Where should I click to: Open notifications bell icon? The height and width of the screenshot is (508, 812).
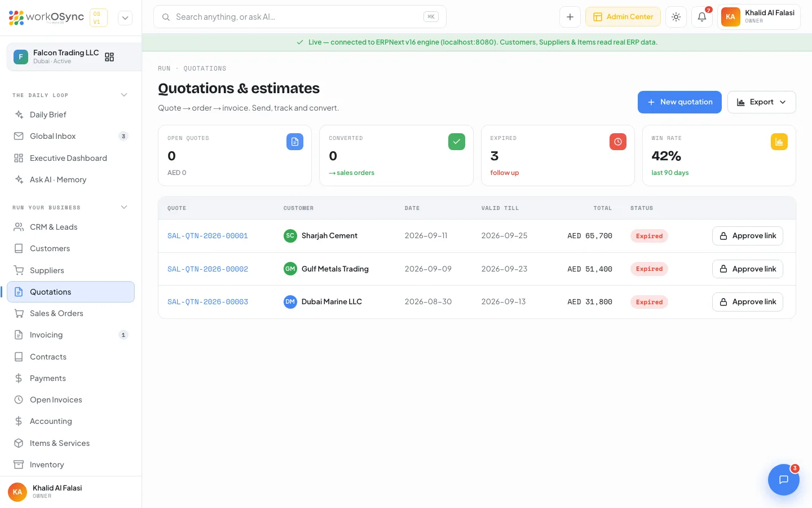[x=702, y=17]
